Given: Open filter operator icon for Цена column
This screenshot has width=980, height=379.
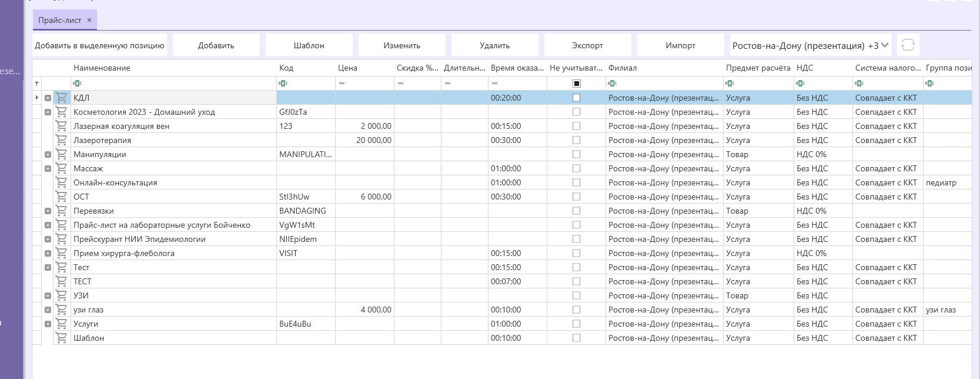Looking at the screenshot, I should click(x=342, y=84).
